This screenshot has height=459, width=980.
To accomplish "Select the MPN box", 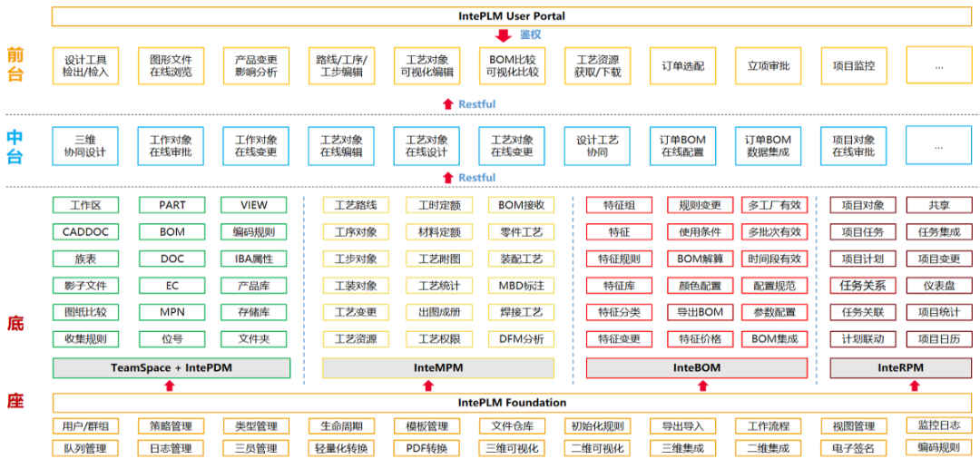I will (x=171, y=312).
